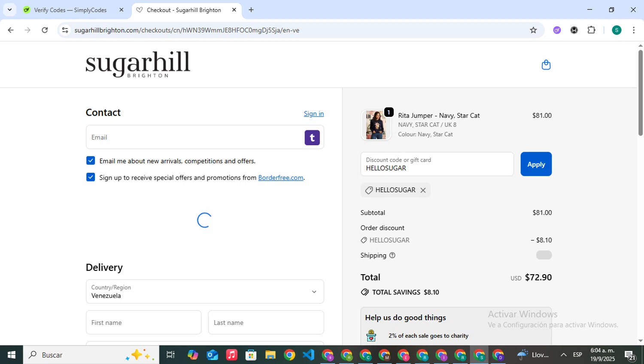Launch Outlook from the taskbar
This screenshot has width=644, height=364.
coord(212,355)
